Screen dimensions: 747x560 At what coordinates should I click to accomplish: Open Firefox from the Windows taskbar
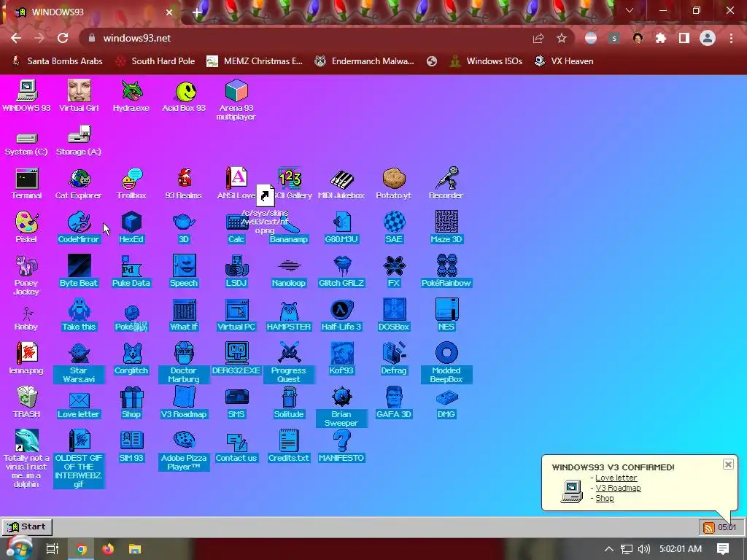click(x=108, y=549)
